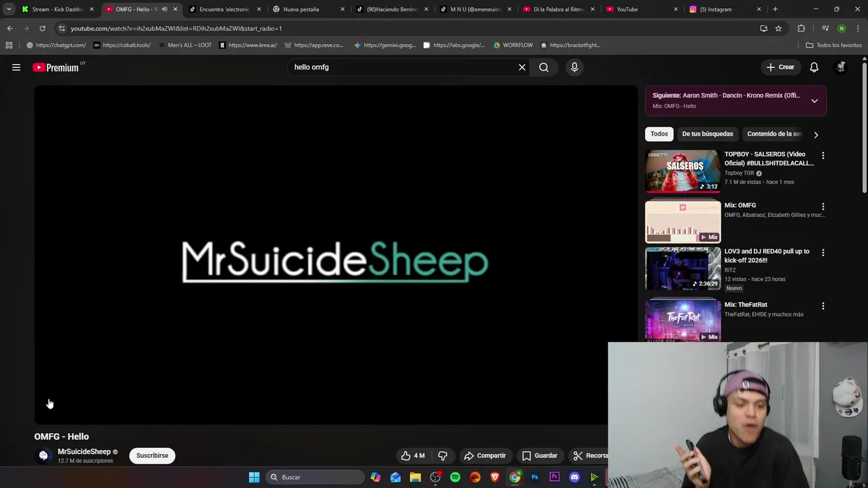The height and width of the screenshot is (488, 868).
Task: Click the browser address bar URL
Action: tap(176, 28)
